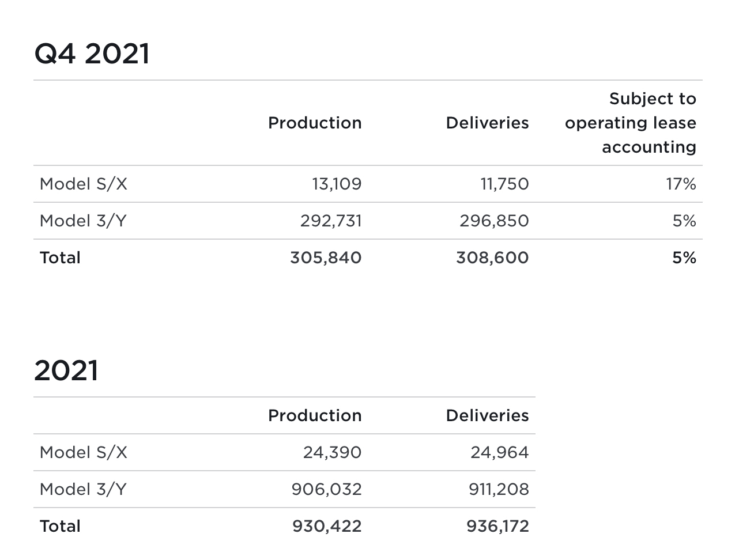Screen dimensions: 754x560
Task: Click the 17% lease accounting value
Action: coord(681,184)
